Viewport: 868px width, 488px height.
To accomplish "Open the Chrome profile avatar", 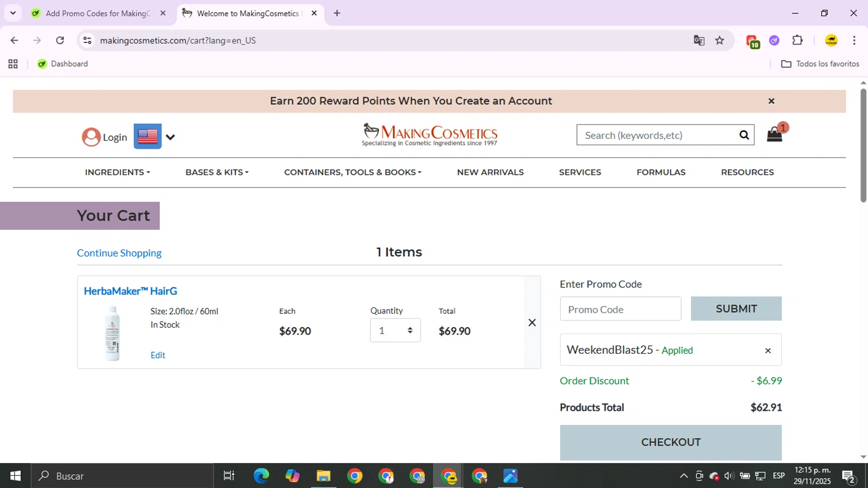I will pos(832,41).
